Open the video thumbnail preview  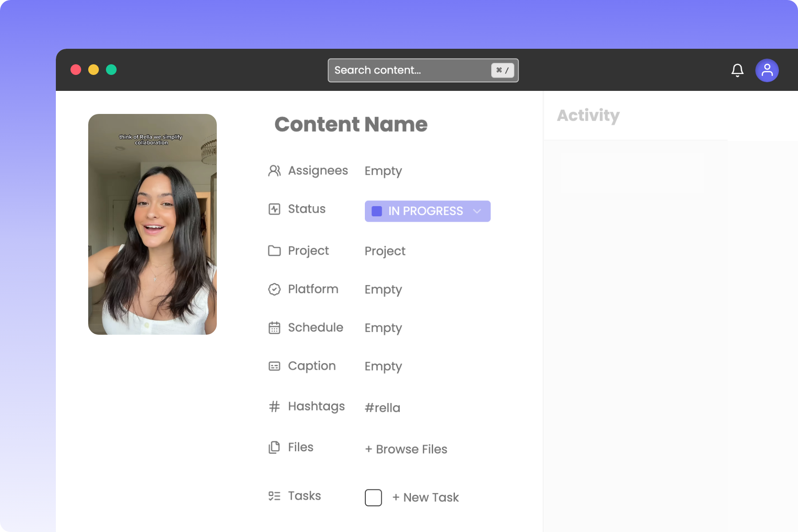[x=153, y=224]
